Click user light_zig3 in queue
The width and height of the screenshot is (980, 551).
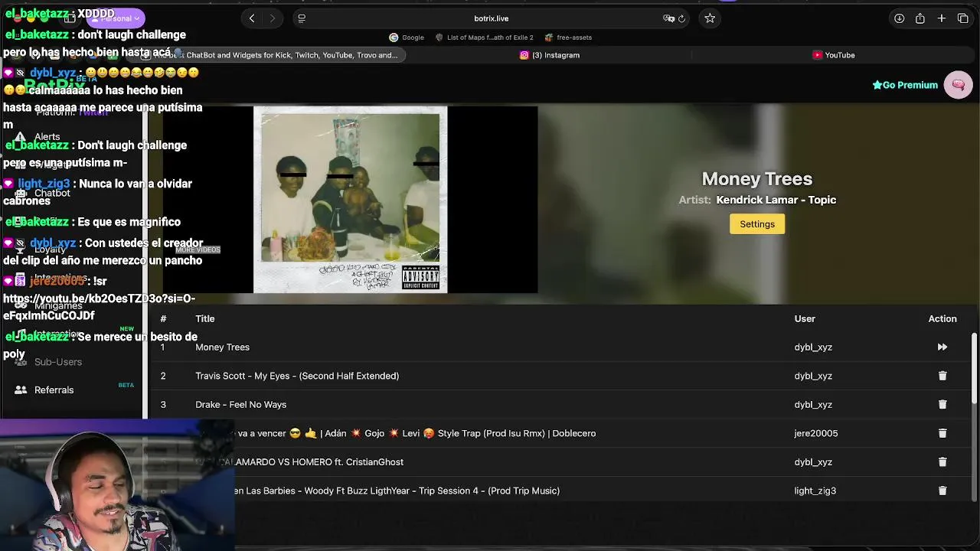pyautogui.click(x=815, y=491)
